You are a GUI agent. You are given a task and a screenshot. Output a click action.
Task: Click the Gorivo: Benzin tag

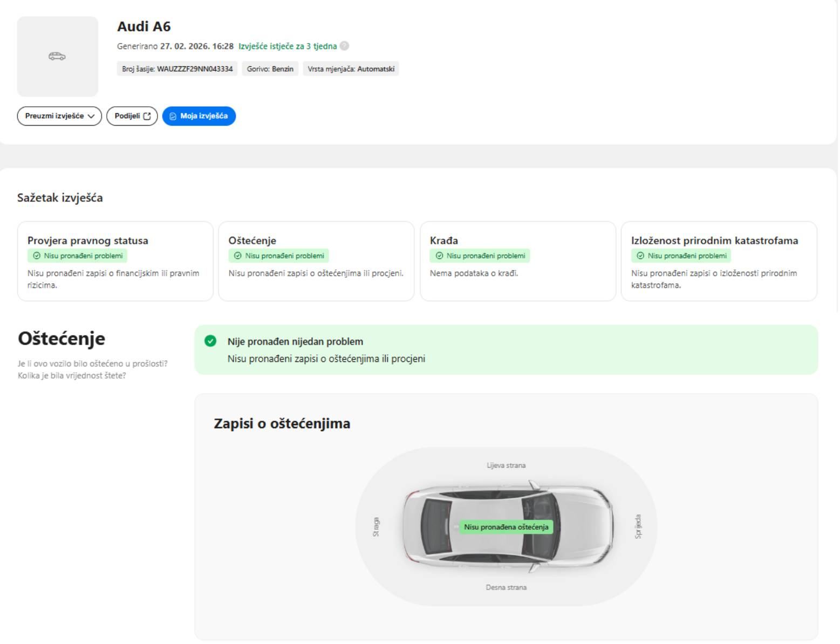pyautogui.click(x=270, y=69)
